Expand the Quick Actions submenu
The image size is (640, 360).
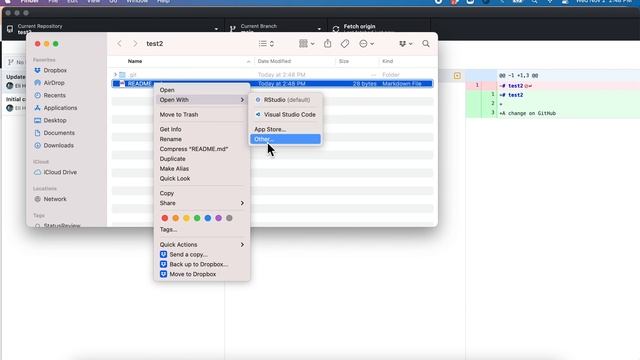202,244
